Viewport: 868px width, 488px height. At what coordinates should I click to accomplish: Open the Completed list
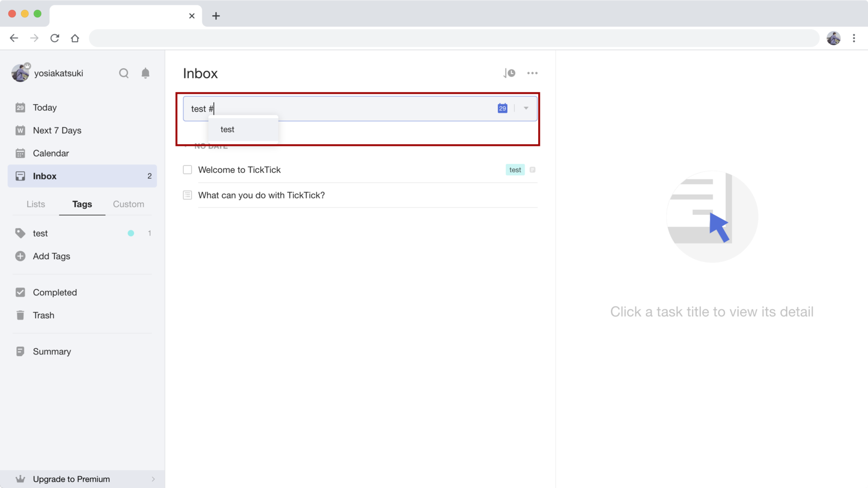coord(82,292)
